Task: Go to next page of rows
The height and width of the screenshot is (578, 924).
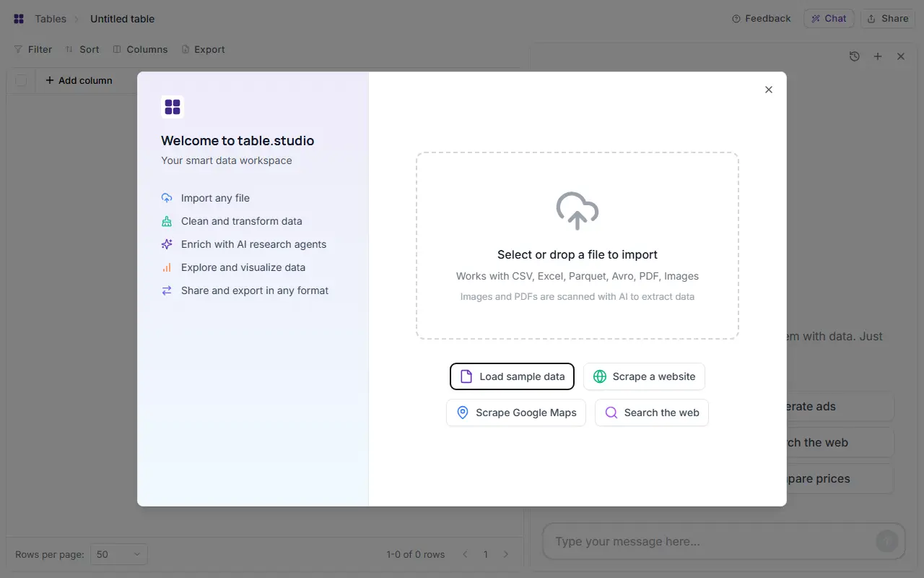Action: point(505,554)
